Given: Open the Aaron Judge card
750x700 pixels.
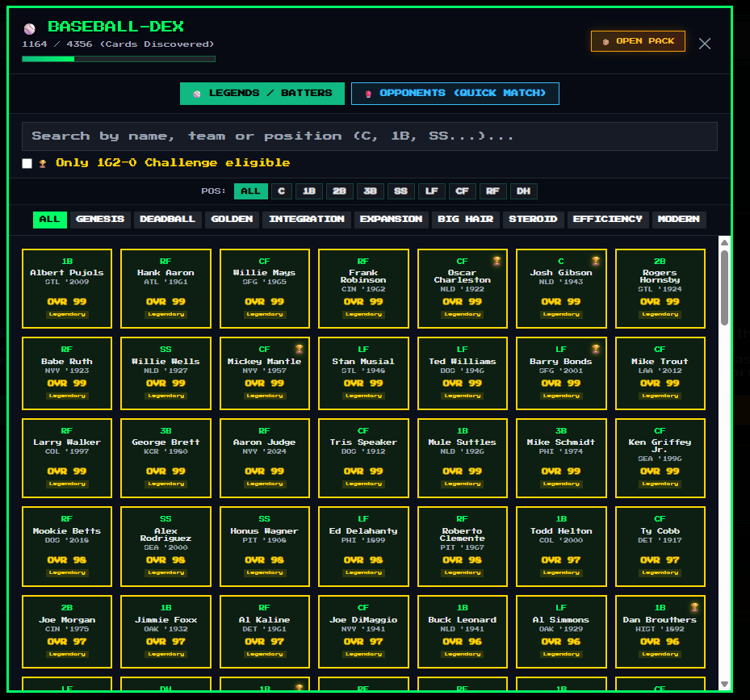Looking at the screenshot, I should [265, 458].
